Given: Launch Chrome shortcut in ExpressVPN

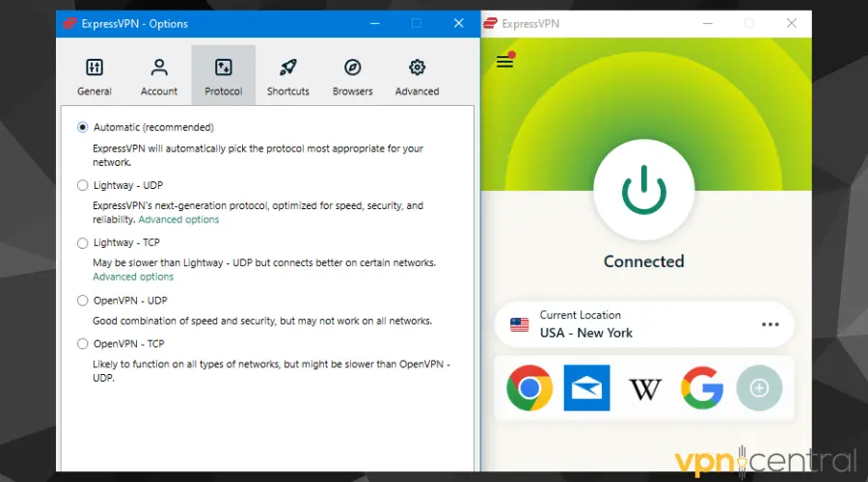Looking at the screenshot, I should (529, 388).
